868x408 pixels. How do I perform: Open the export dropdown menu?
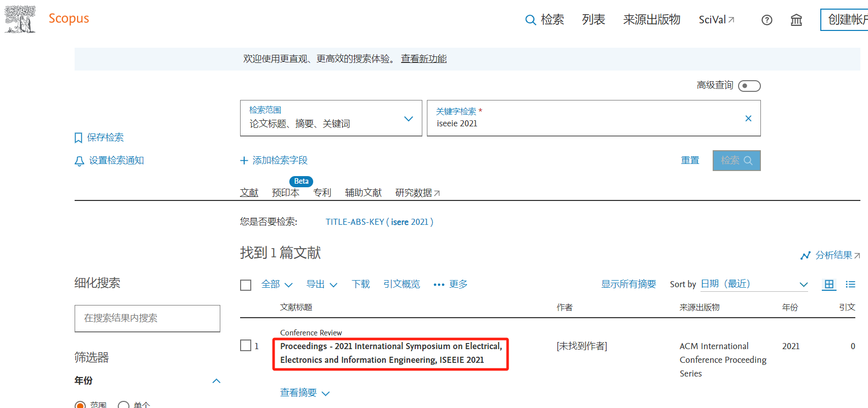[x=321, y=284]
